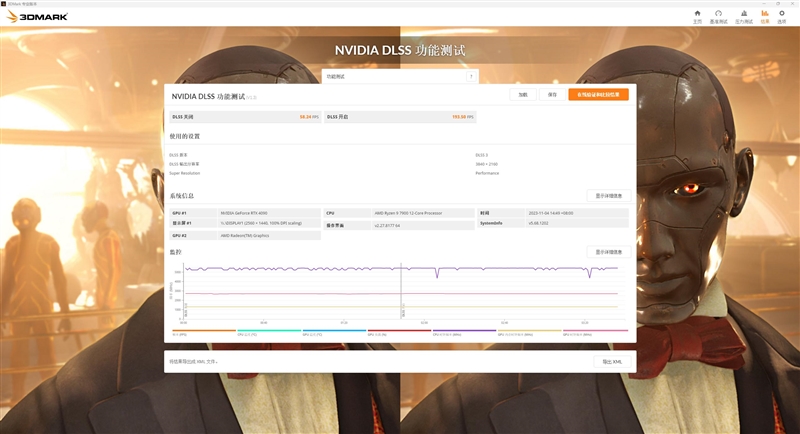Maximize or restore the 3DMark window
Image resolution: width=800 pixels, height=434 pixels.
778,4
